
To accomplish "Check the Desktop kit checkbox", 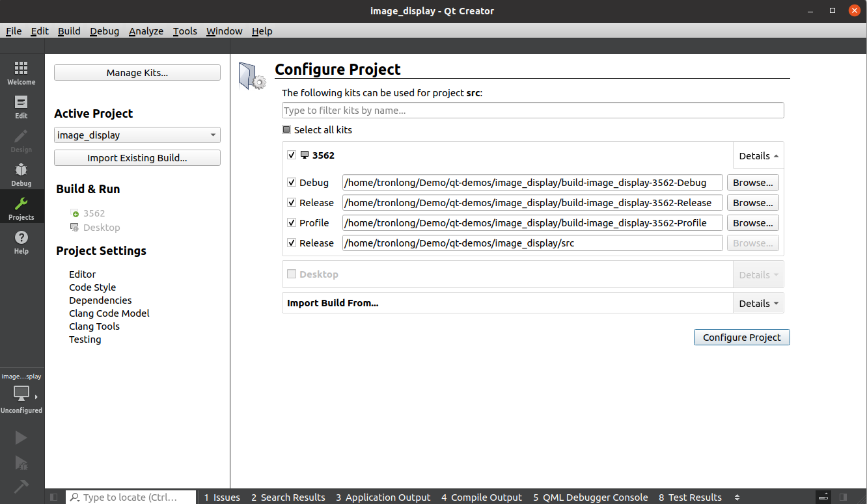I will (x=291, y=274).
